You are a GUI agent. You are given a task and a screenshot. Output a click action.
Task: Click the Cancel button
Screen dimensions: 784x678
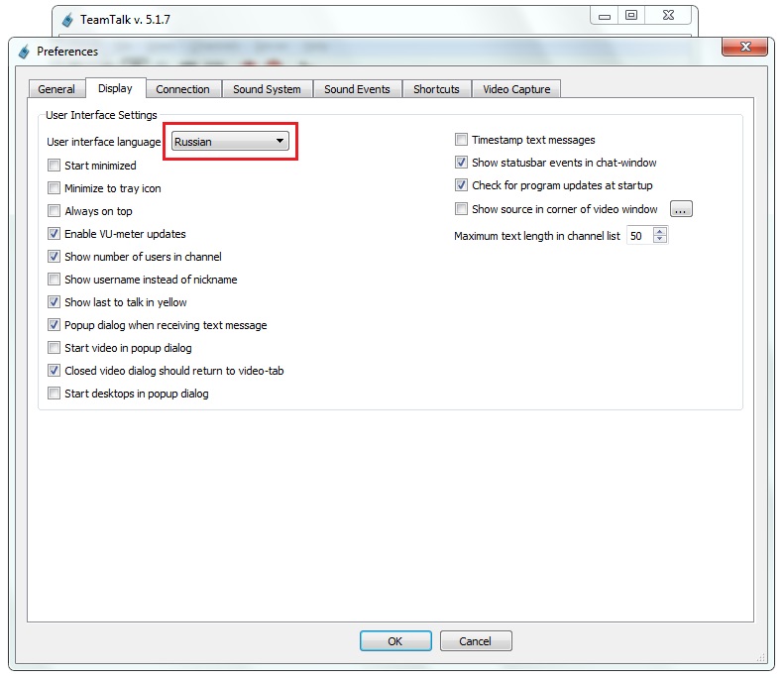click(x=476, y=641)
